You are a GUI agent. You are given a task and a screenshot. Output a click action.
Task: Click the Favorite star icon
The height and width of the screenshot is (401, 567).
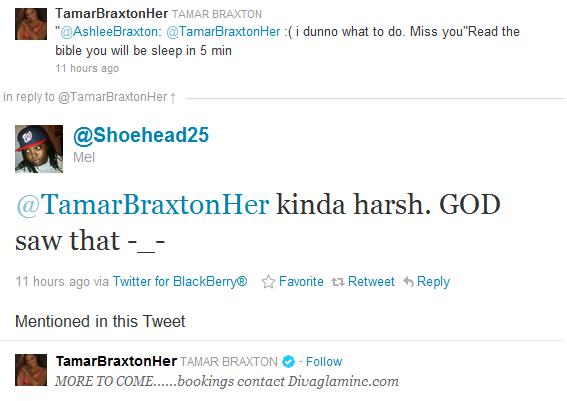tap(268, 282)
